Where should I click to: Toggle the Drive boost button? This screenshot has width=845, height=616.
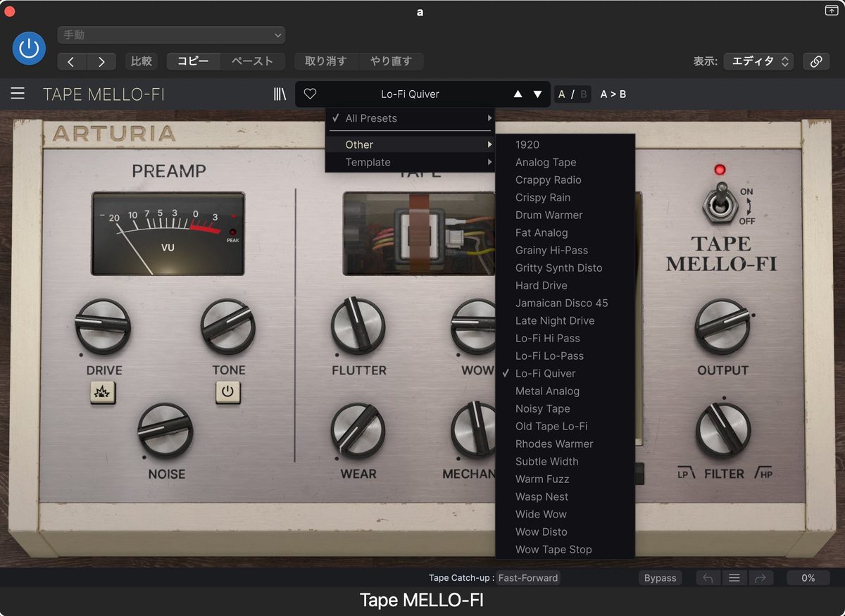pyautogui.click(x=103, y=393)
